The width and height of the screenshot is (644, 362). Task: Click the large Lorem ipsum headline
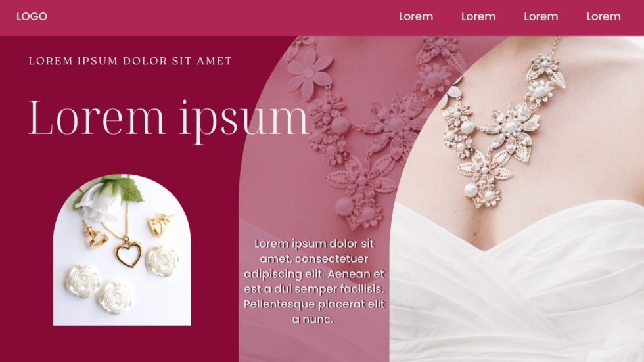pyautogui.click(x=168, y=120)
